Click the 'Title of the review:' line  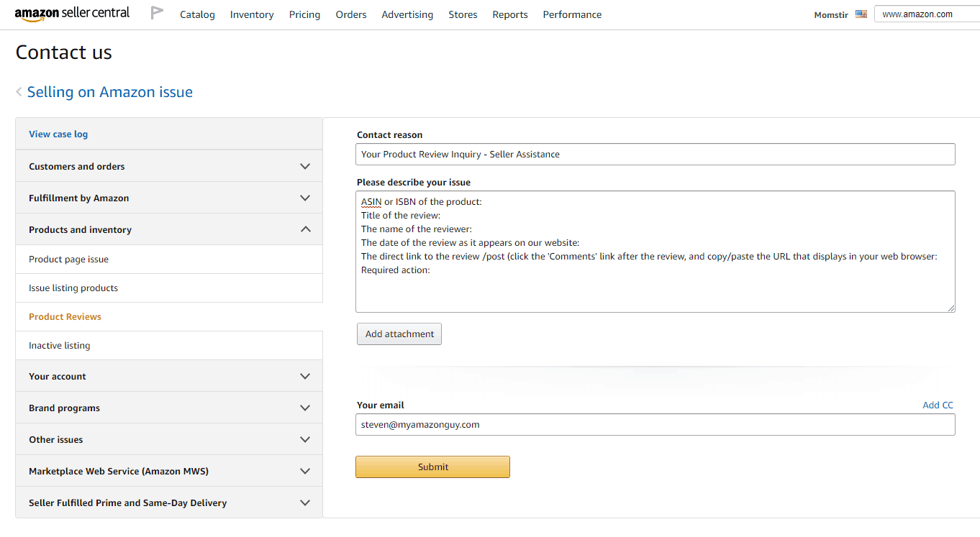tap(401, 216)
